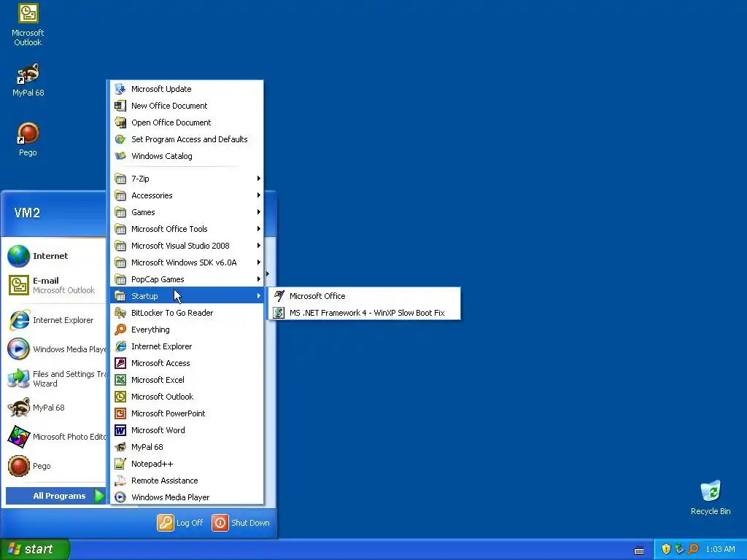Open Windows Catalog entry
Image resolution: width=747 pixels, height=560 pixels.
[x=187, y=156]
